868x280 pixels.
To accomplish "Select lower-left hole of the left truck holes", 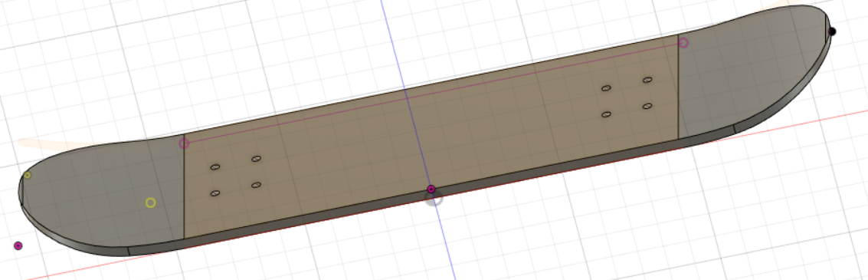I will 215,193.
